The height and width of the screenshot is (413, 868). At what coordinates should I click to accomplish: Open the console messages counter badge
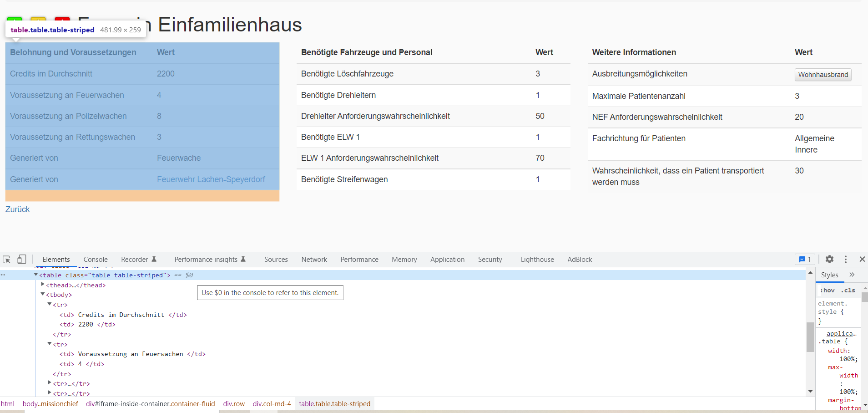804,259
